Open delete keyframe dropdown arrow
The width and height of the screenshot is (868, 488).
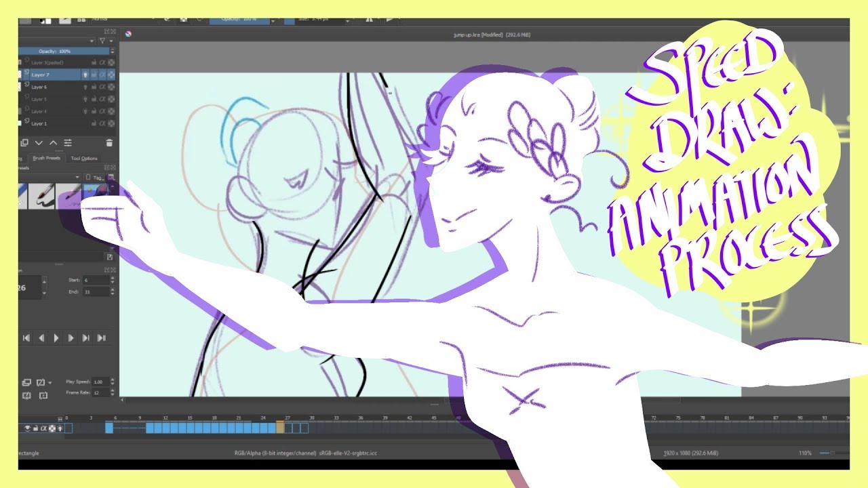coord(50,382)
